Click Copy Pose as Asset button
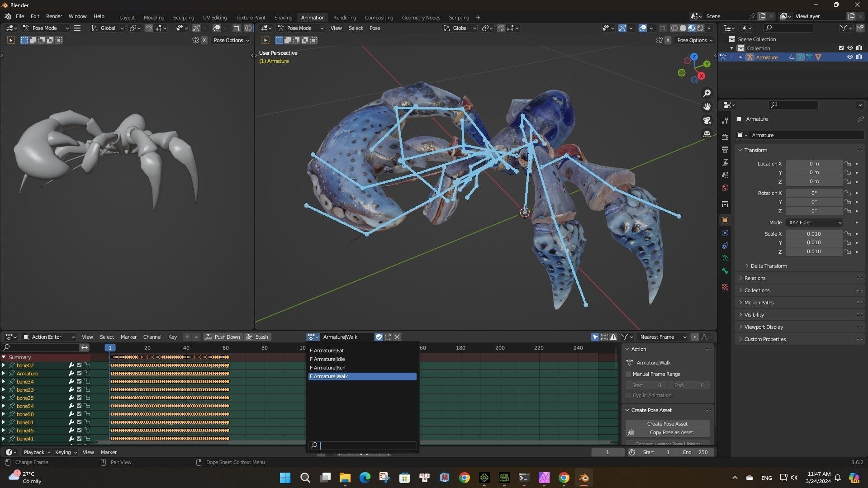868x488 pixels. (667, 432)
